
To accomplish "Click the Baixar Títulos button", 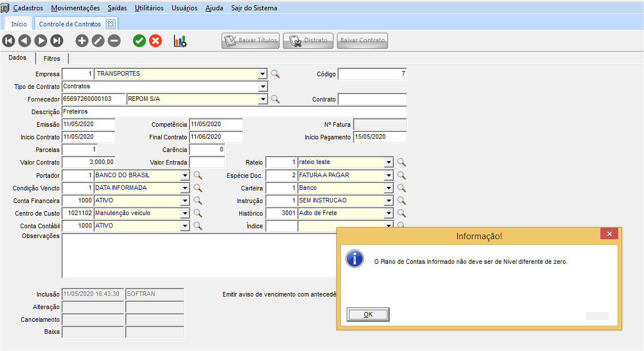I will [251, 41].
